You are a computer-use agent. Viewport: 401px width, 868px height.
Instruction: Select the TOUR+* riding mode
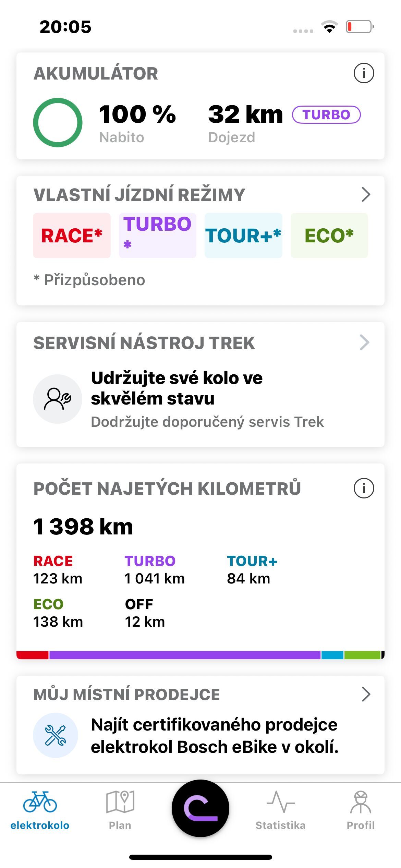pyautogui.click(x=243, y=236)
